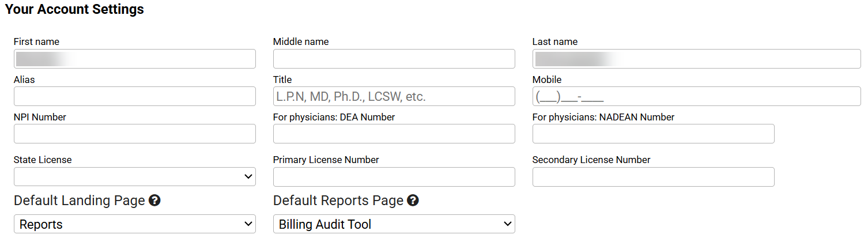
Task: Focus the NADEAN Number field
Action: [x=654, y=134]
